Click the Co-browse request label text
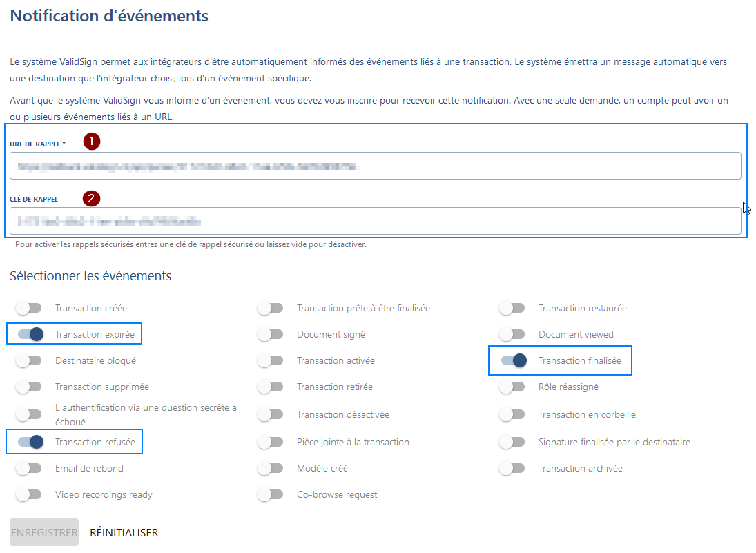This screenshot has width=756, height=553. pyautogui.click(x=337, y=494)
